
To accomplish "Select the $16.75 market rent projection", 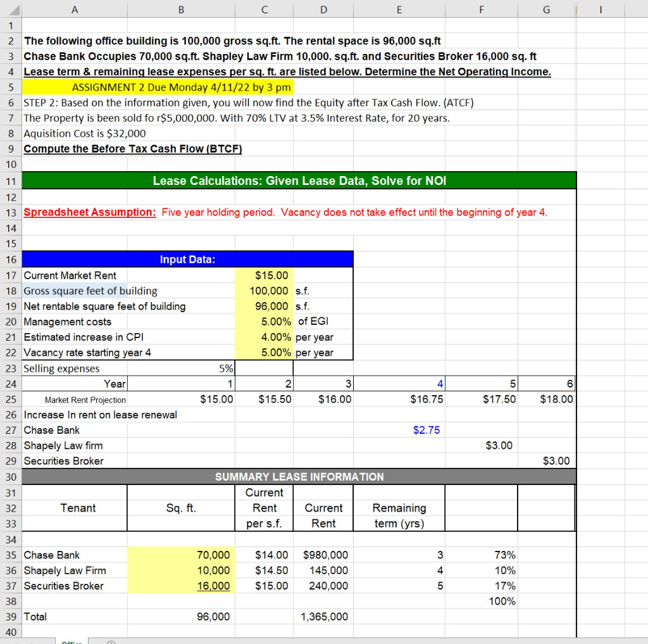I will [399, 399].
